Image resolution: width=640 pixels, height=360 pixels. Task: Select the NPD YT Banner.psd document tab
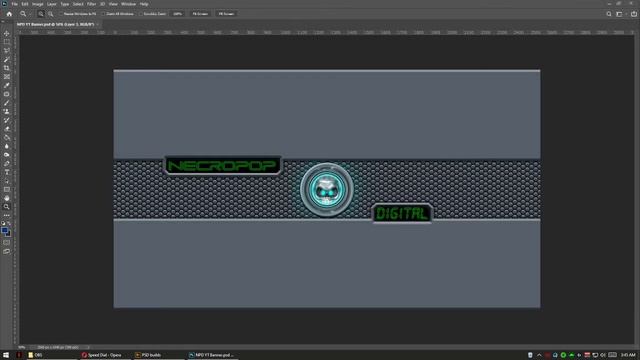pos(56,24)
